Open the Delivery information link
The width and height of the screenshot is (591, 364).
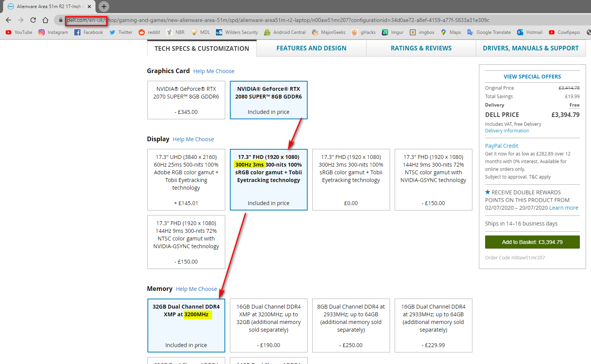coord(507,131)
